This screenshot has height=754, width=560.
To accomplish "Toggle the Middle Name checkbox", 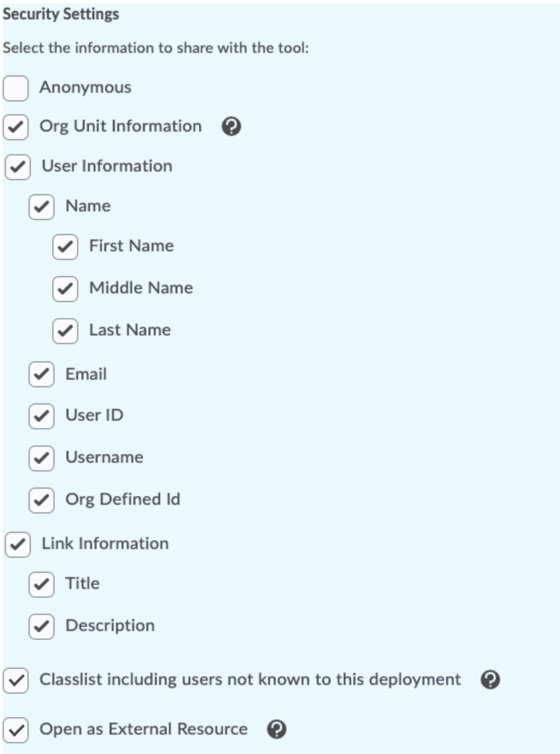I will click(65, 289).
